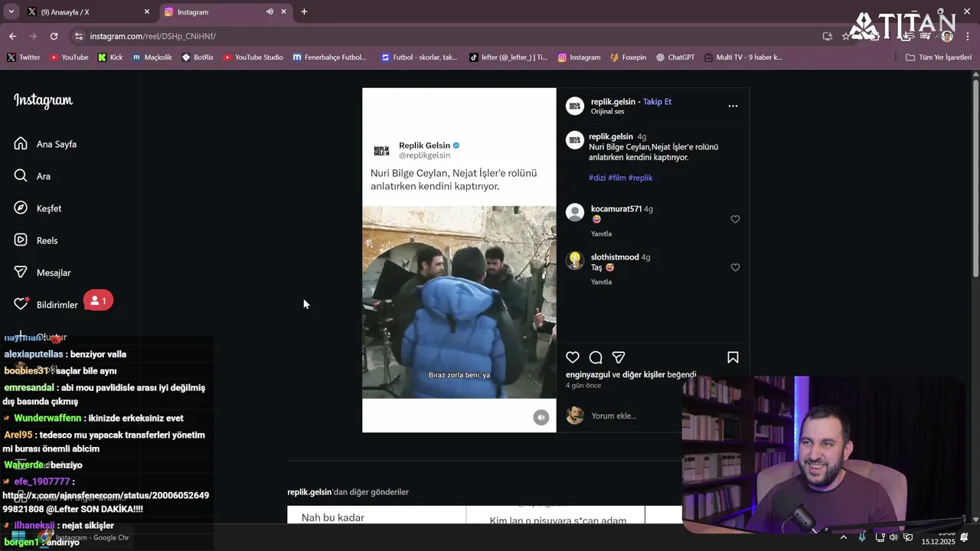
Task: Open Foxepin bookmark
Action: [x=629, y=57]
